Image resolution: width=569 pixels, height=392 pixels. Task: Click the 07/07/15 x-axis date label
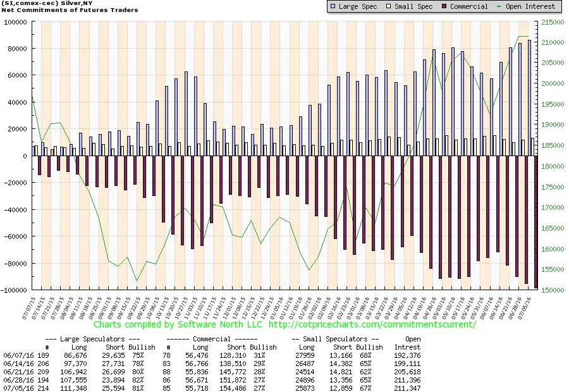[x=28, y=308]
